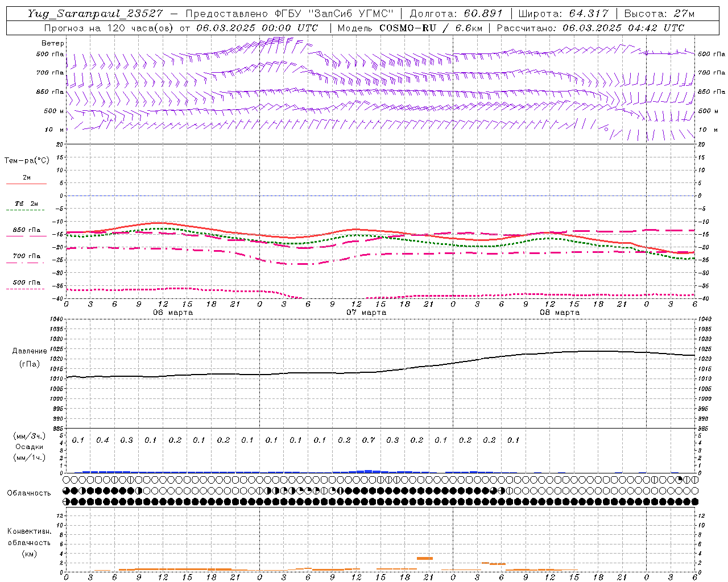Click the 'Высота: 27м' header field
The width and height of the screenshot is (728, 582).
coord(659,14)
